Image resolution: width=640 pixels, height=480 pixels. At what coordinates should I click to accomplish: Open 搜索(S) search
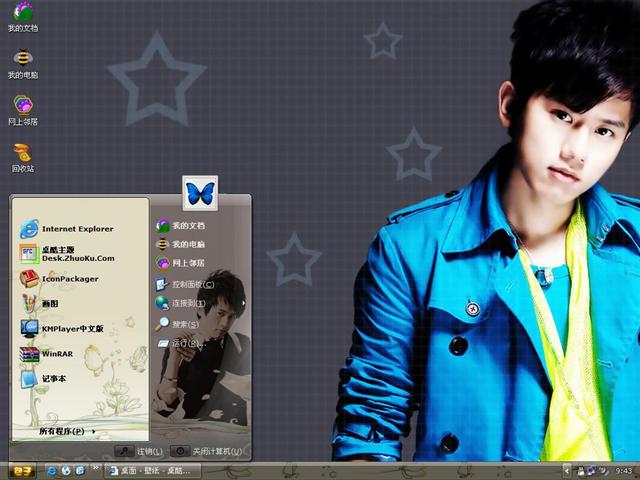[177, 324]
